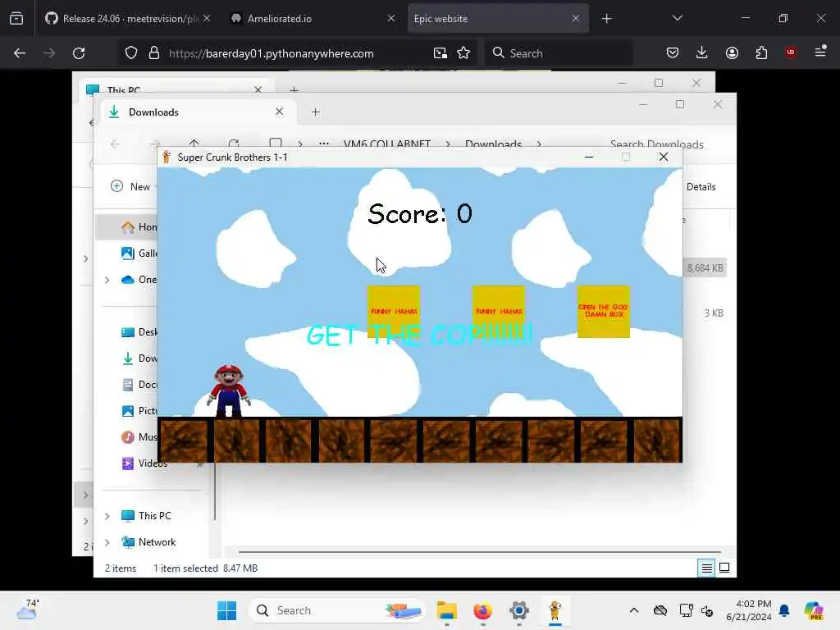The height and width of the screenshot is (630, 840).
Task: Select OneDrive cloud item in sidebar
Action: (x=139, y=280)
